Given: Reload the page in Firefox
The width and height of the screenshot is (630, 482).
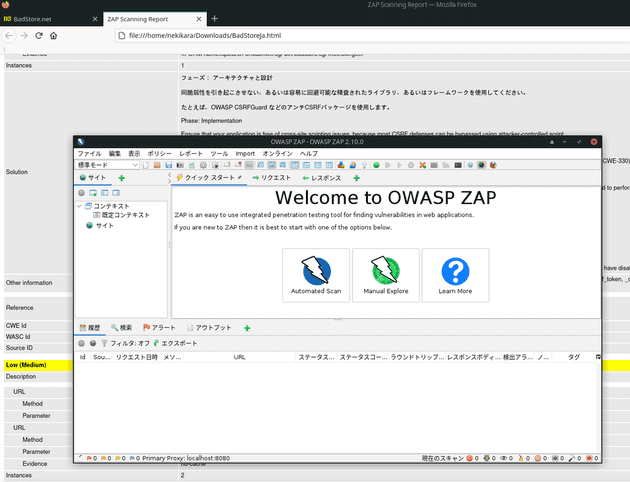Looking at the screenshot, I should click(39, 35).
